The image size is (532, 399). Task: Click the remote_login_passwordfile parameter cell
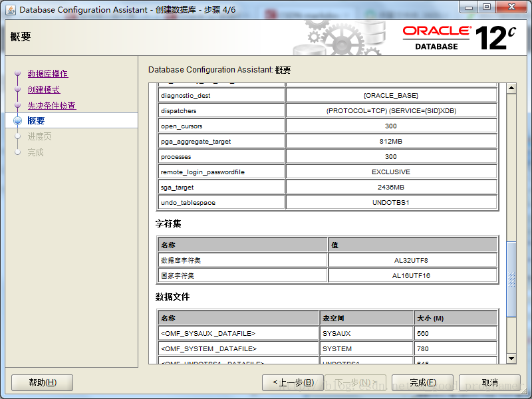(x=221, y=172)
